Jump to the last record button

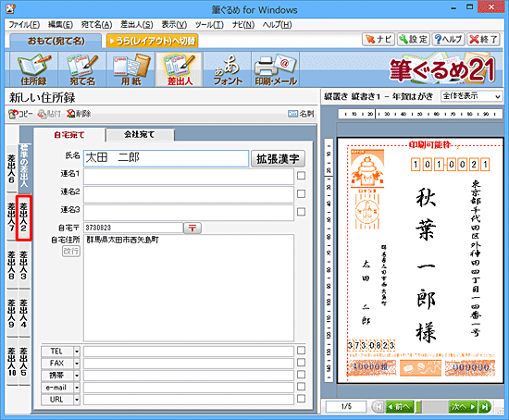485,406
